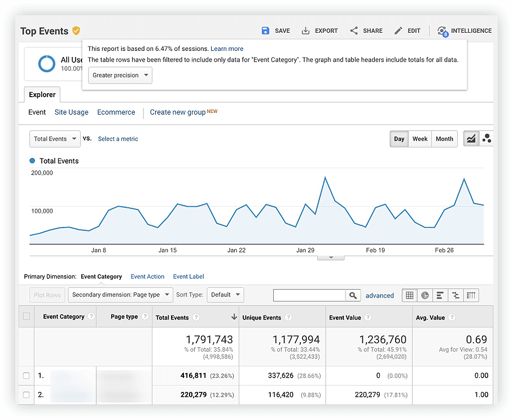Select the Percentage pie chart view
This screenshot has width=513, height=420.
[424, 295]
